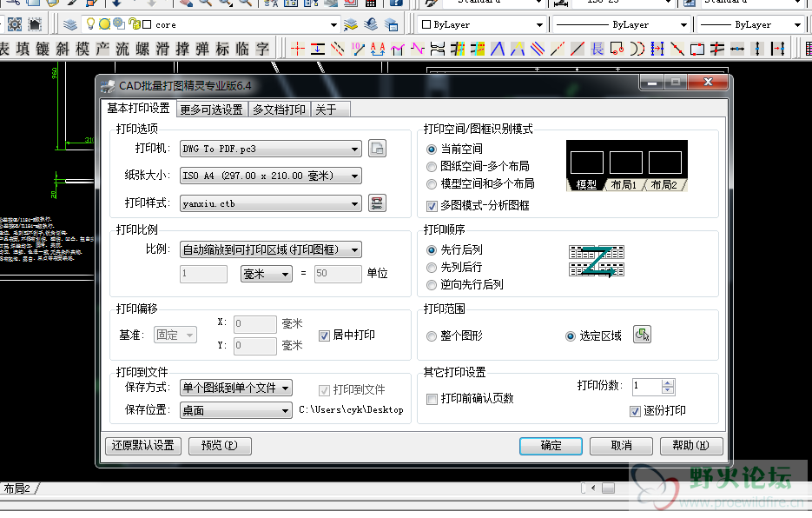This screenshot has height=518, width=812.
Task: Click the AA text alignment icon
Action: (x=378, y=49)
